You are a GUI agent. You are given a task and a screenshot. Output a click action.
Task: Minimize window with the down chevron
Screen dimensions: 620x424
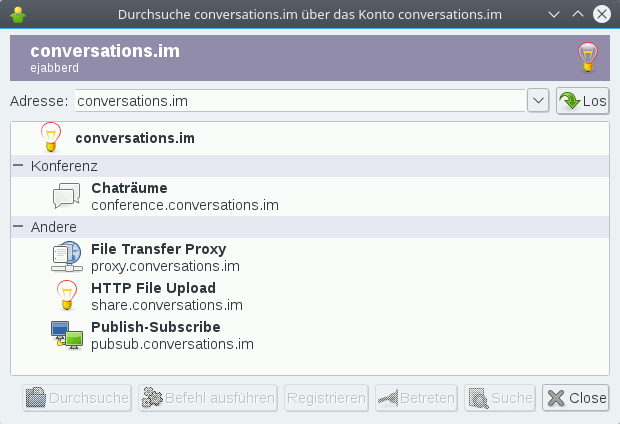(554, 15)
